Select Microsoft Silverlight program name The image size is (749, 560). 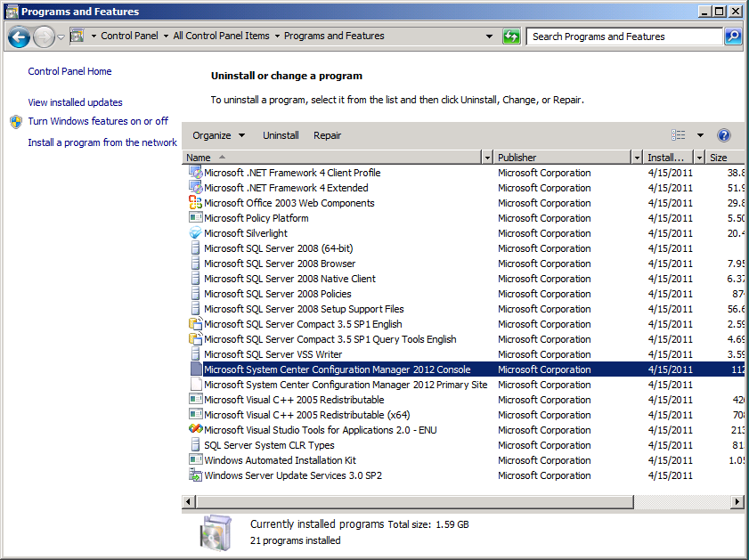246,233
